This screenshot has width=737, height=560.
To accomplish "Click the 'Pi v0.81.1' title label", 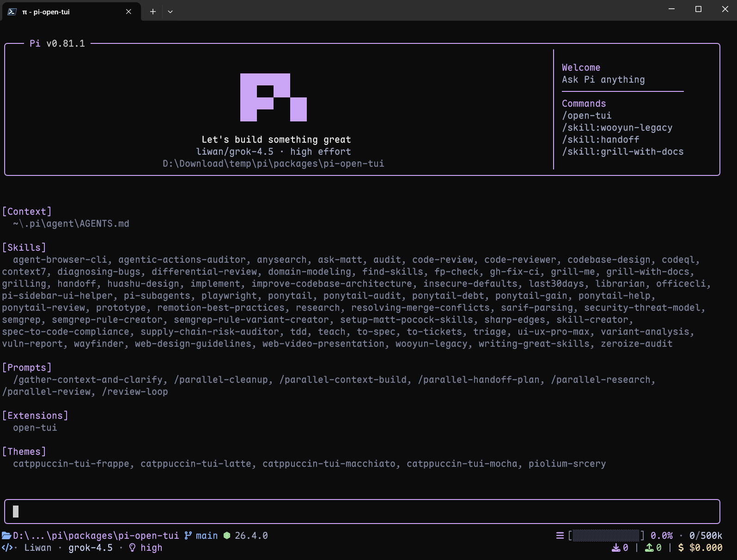I will point(57,43).
